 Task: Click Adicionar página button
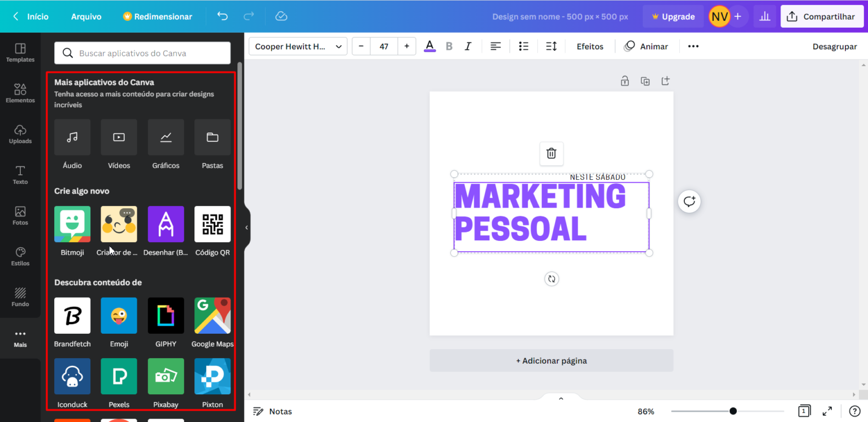[552, 360]
